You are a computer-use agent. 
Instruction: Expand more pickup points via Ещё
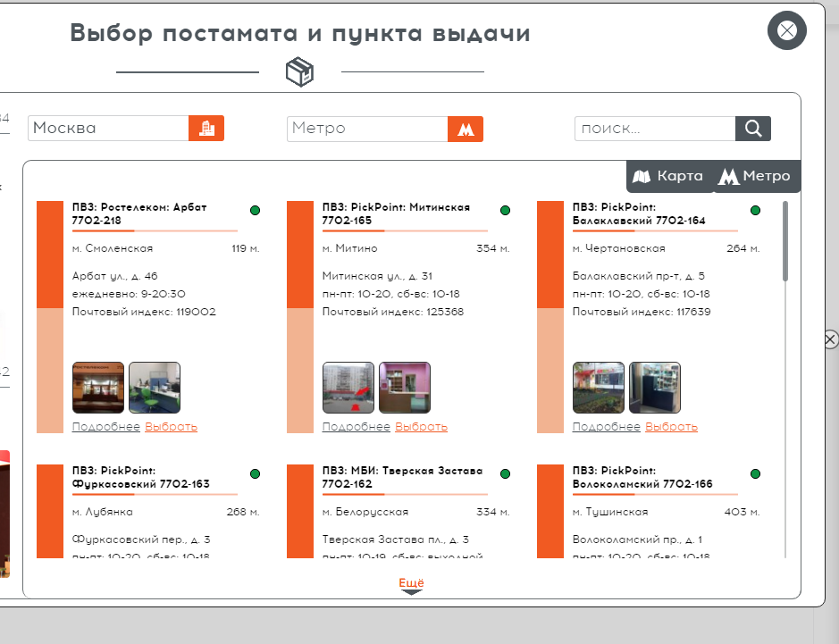coord(411,581)
